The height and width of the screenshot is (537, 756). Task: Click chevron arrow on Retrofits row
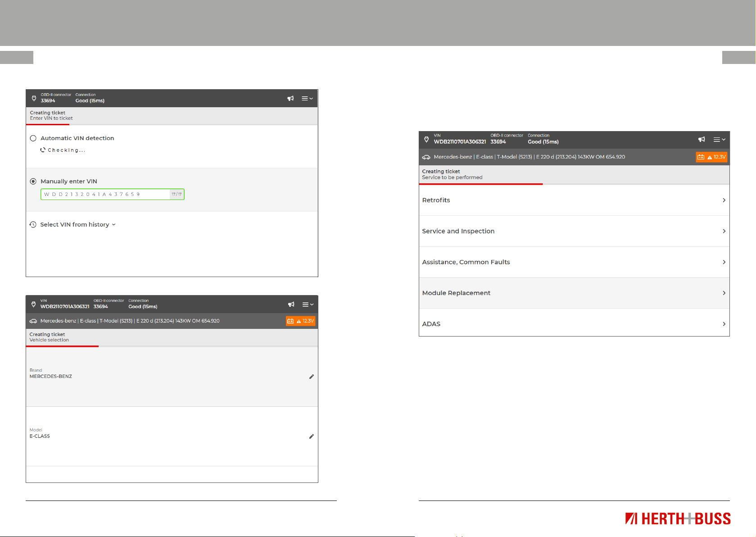coord(724,200)
